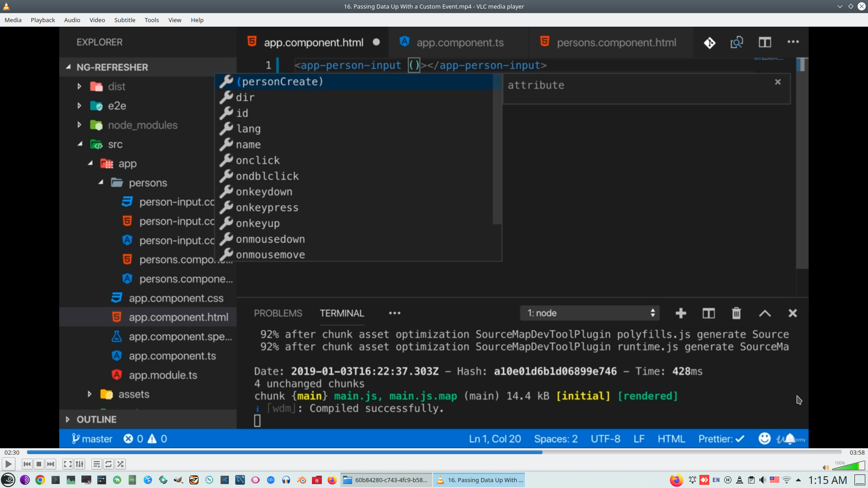Stop playback with the stop button
This screenshot has width=868, height=488.
point(39,464)
